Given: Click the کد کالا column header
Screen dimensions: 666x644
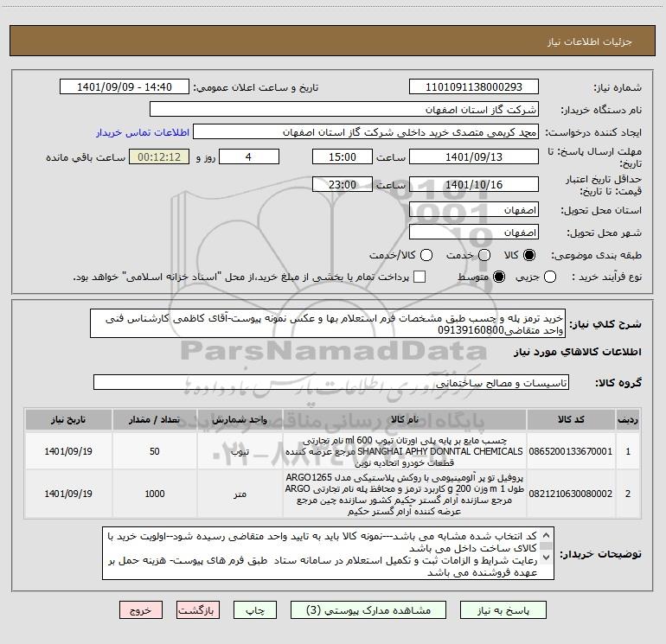Looking at the screenshot, I should (571, 419).
